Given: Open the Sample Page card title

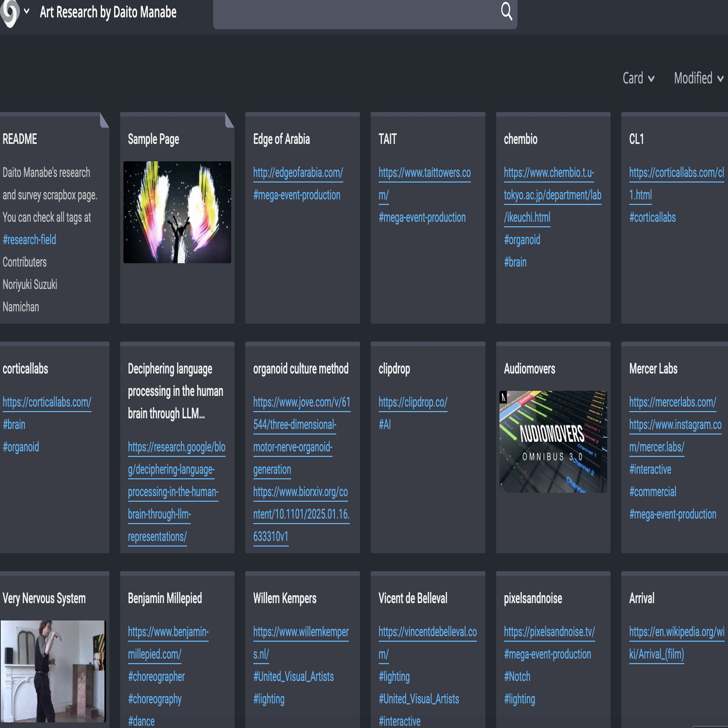Looking at the screenshot, I should point(153,139).
